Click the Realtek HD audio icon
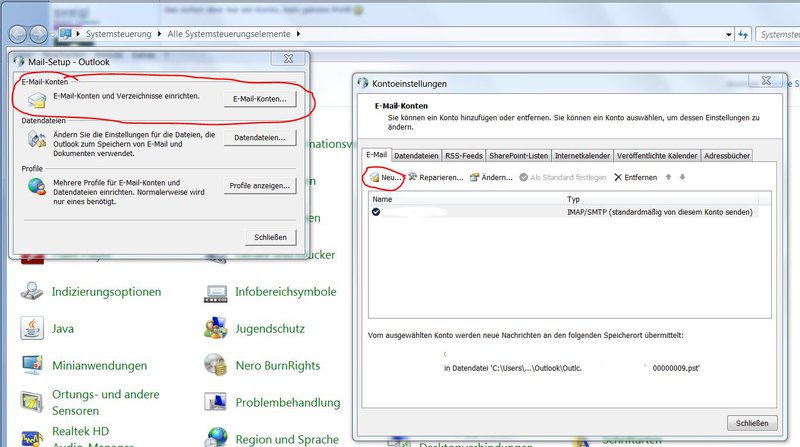The width and height of the screenshot is (800, 447). 32,438
